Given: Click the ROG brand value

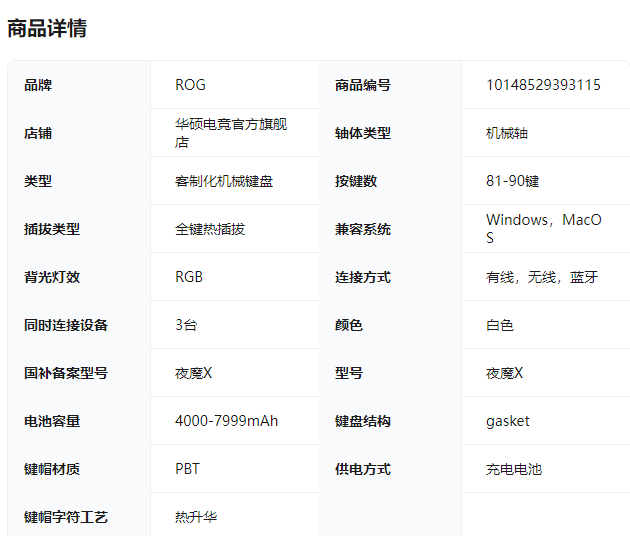Looking at the screenshot, I should (x=190, y=85).
